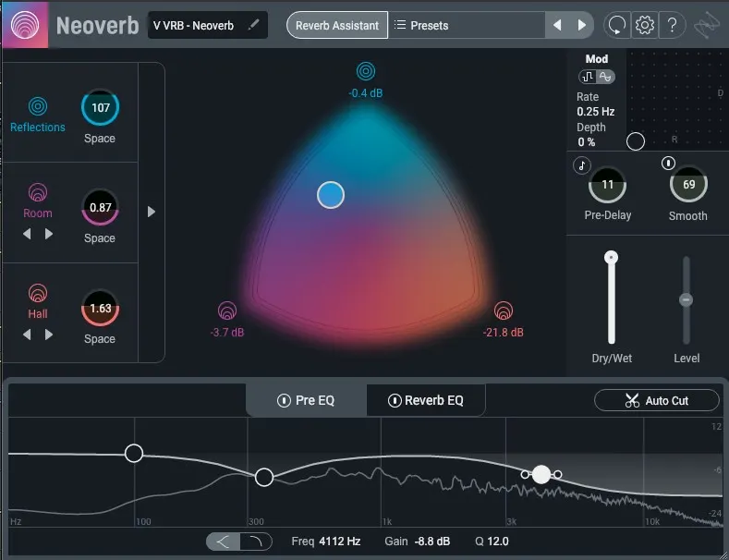Click left Q handle of selected EQ node
Screen dimensions: 729x560
525,474
